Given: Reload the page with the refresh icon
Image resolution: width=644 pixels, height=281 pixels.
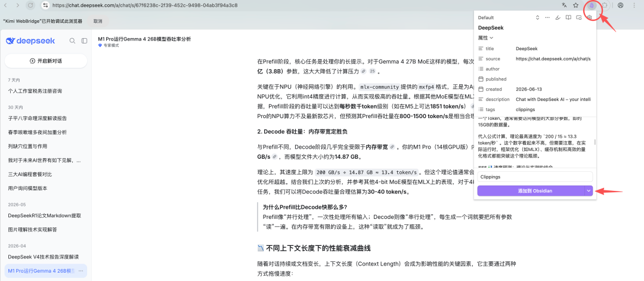Looking at the screenshot, I should pos(30,5).
